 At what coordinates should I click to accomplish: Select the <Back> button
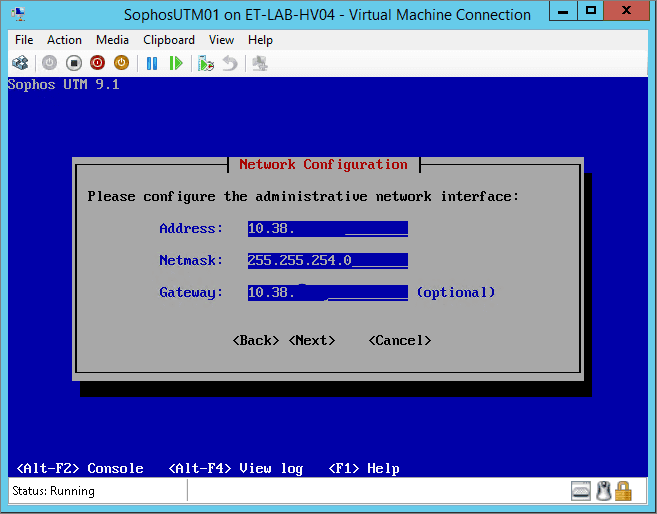256,341
